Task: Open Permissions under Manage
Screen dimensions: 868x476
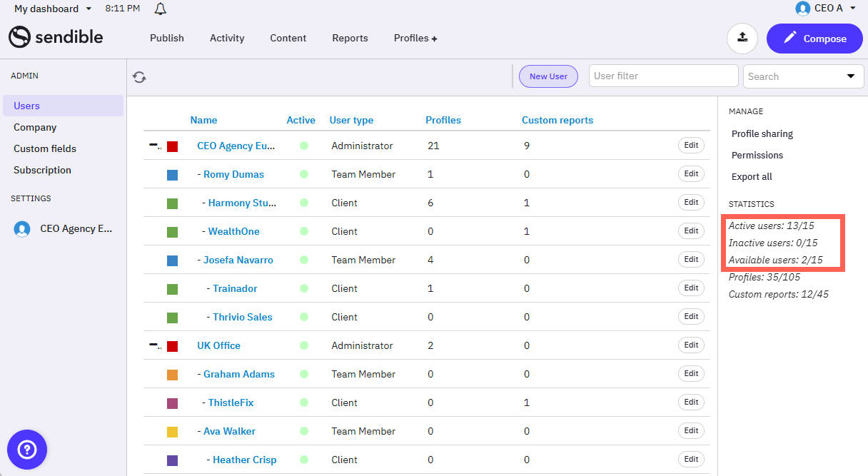Action: pyautogui.click(x=757, y=155)
